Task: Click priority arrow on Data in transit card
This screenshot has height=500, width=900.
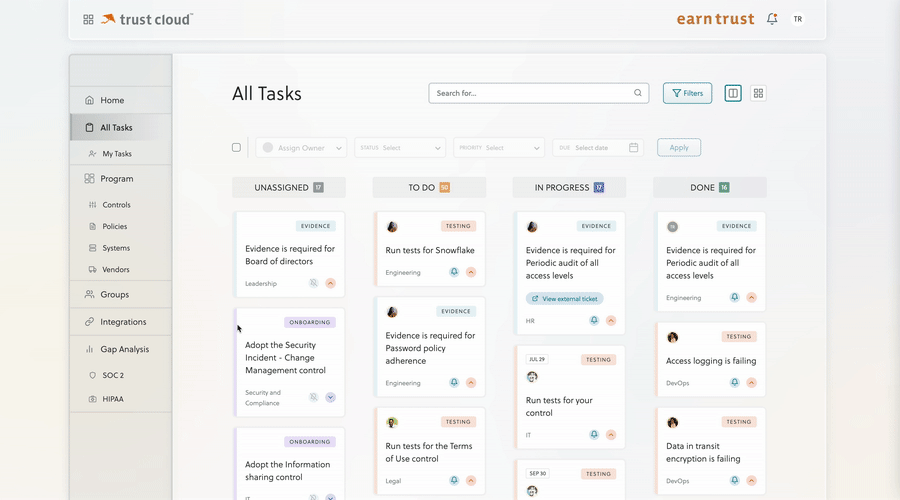Action: pos(752,480)
